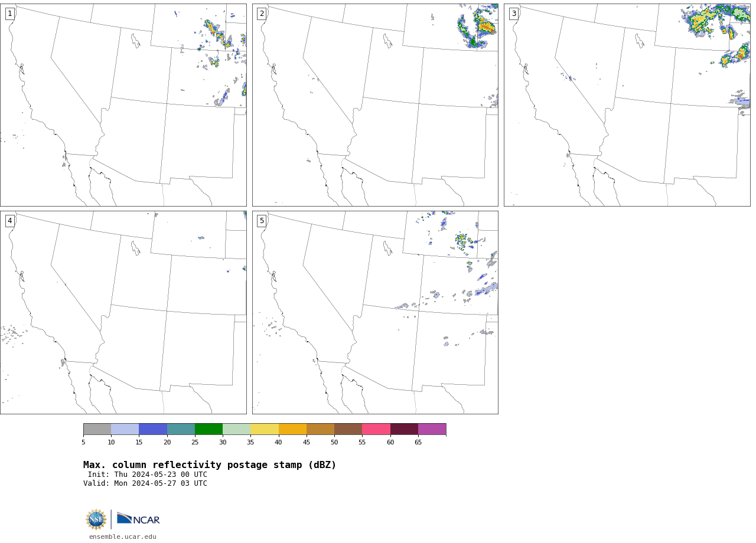
Task: Click the colorbar tick label 65
Action: coord(418,443)
